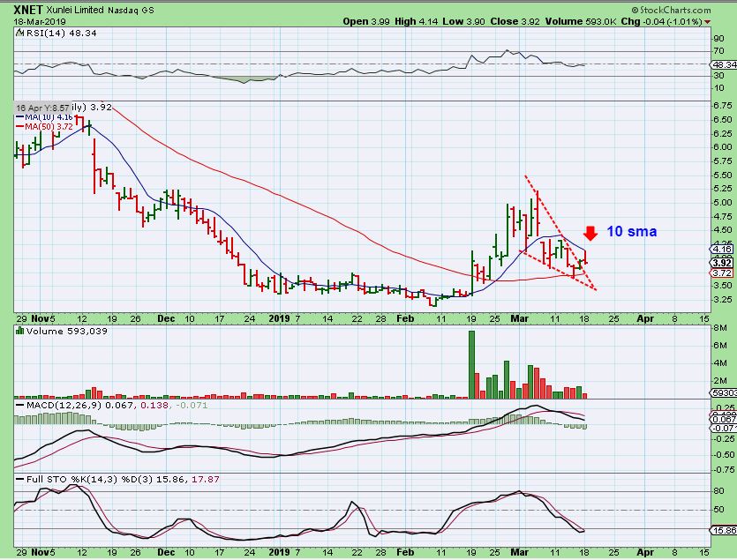Click Dec on date axis under price panel

(x=166, y=318)
